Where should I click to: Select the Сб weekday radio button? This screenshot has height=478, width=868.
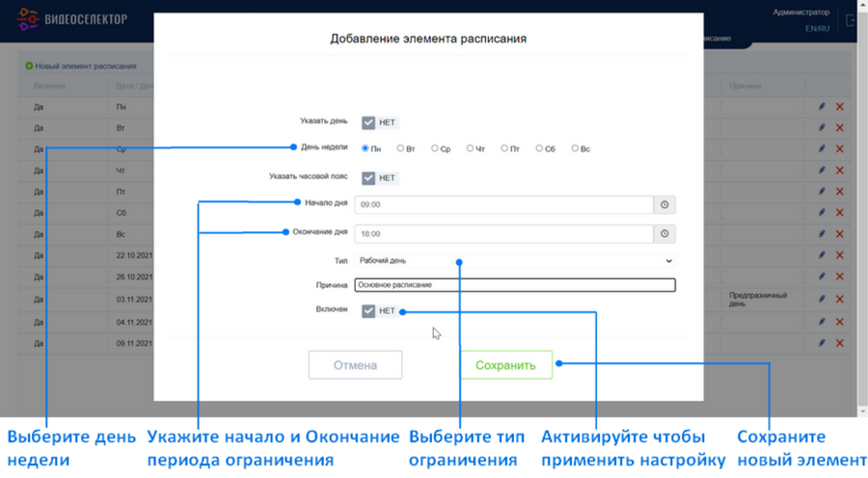point(538,148)
